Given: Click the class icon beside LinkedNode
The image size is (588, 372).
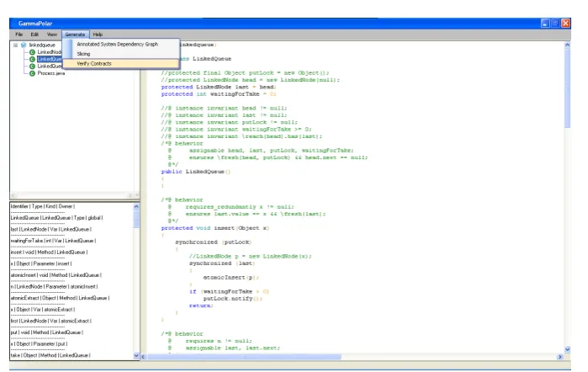Looking at the screenshot, I should pyautogui.click(x=32, y=52).
